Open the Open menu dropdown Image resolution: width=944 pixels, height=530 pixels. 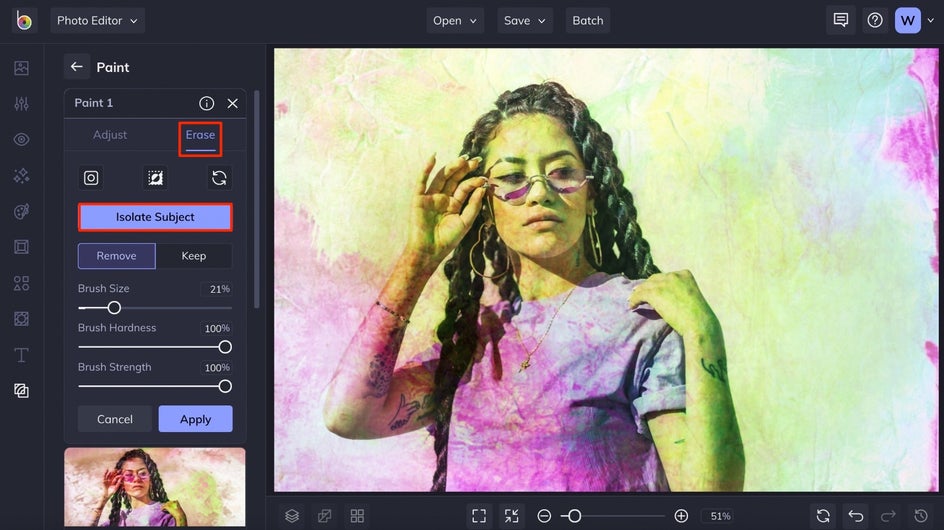pos(455,20)
